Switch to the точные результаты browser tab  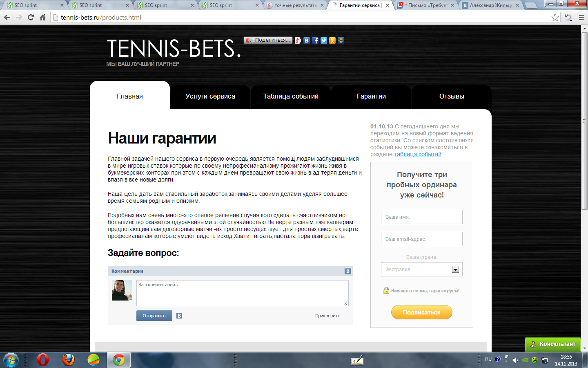pyautogui.click(x=295, y=5)
